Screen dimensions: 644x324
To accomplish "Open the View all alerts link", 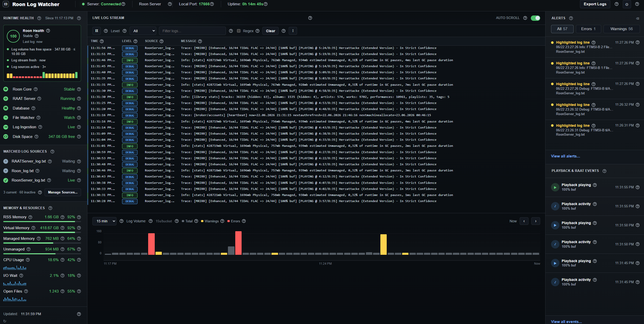I will point(565,156).
